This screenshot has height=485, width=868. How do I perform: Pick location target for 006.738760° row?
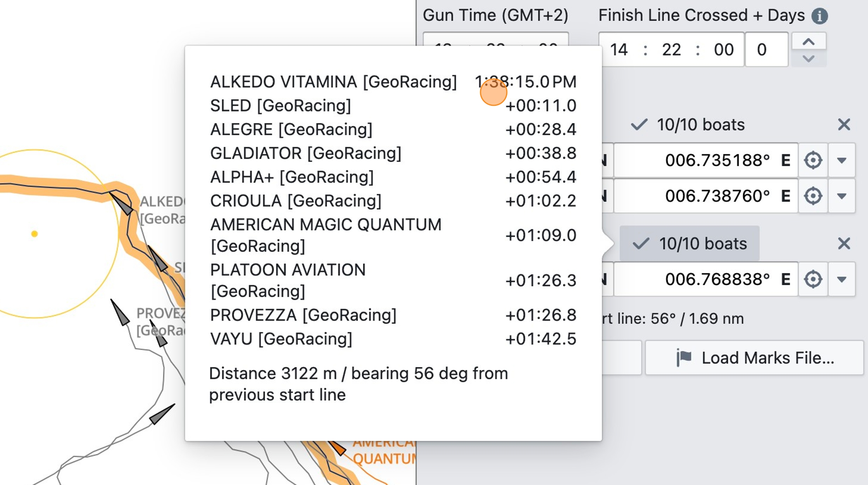pos(813,196)
